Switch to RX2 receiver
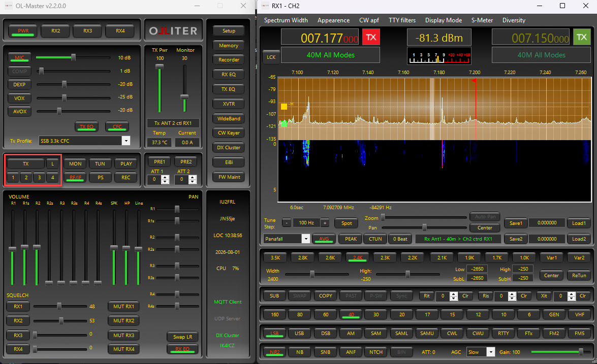This screenshot has width=597, height=364. [x=55, y=31]
